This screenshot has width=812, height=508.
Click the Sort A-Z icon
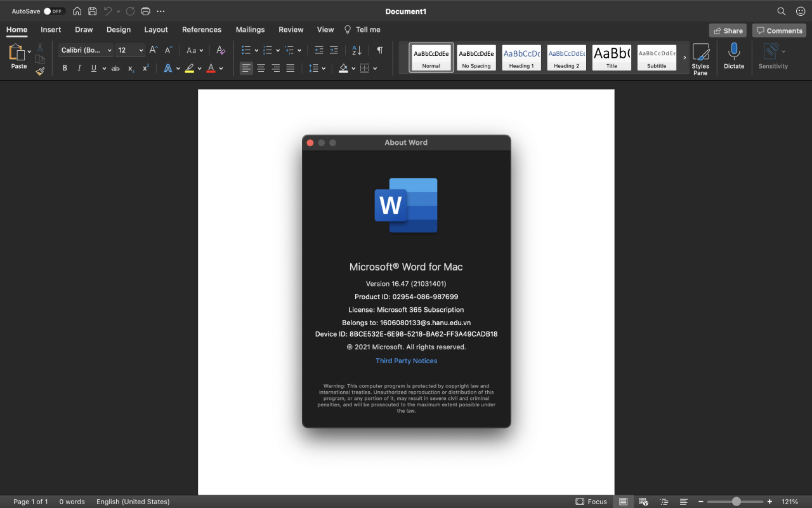(357, 50)
